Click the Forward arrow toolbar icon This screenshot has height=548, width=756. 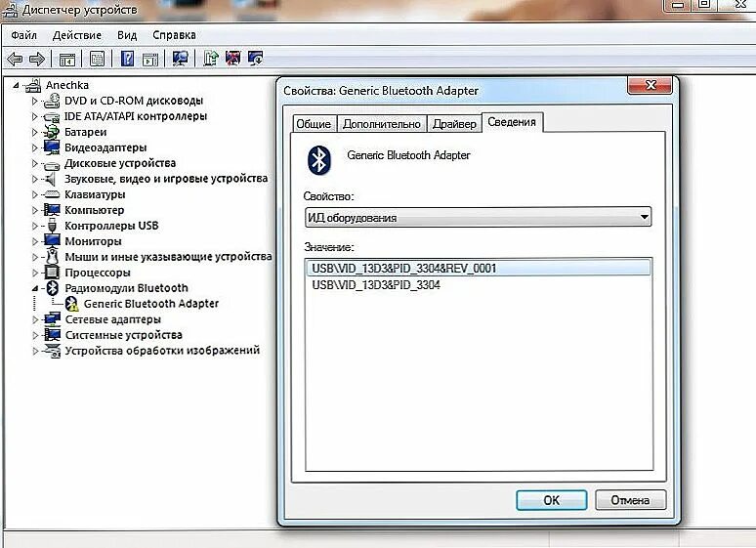tap(37, 60)
